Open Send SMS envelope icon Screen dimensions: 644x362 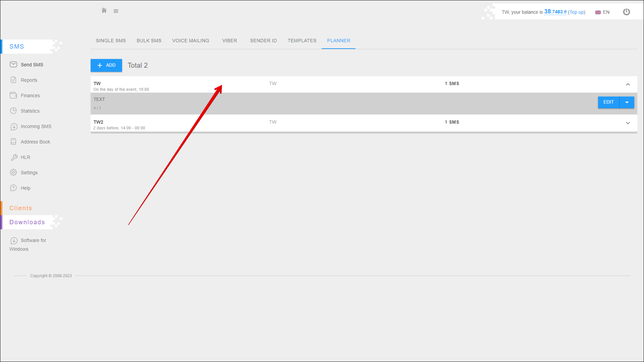pos(13,64)
